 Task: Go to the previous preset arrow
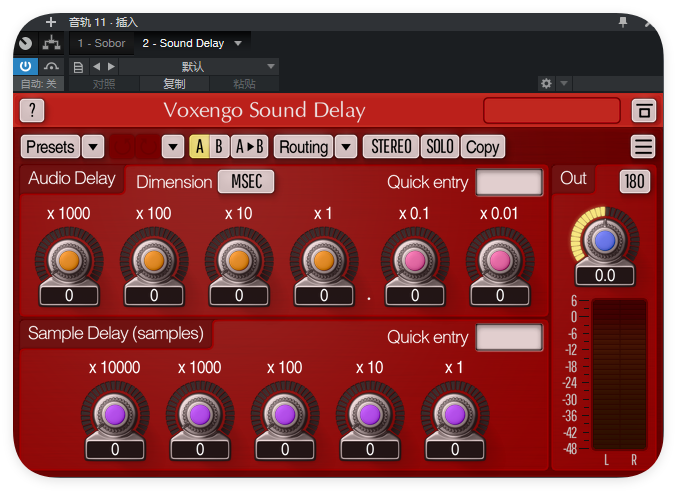click(x=96, y=67)
